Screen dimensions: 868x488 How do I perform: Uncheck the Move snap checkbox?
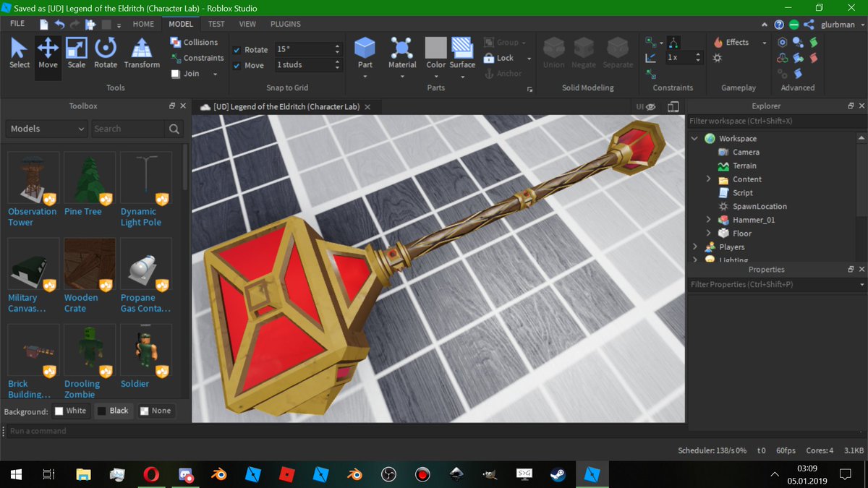(237, 66)
